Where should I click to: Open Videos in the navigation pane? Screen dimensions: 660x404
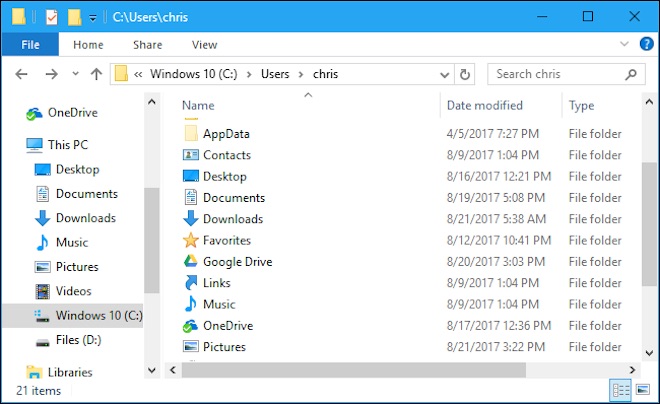[63, 291]
